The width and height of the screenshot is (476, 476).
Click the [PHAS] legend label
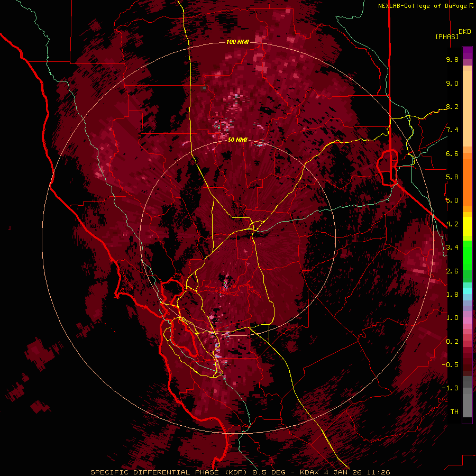(x=447, y=36)
